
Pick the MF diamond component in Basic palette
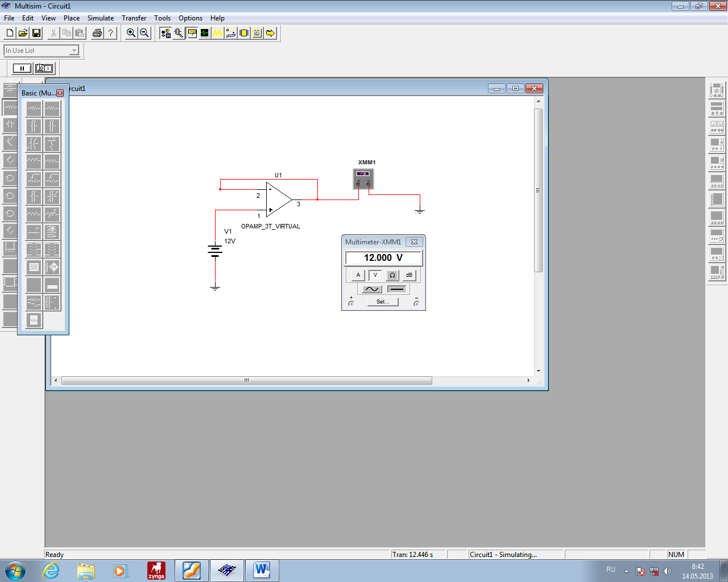tap(52, 267)
